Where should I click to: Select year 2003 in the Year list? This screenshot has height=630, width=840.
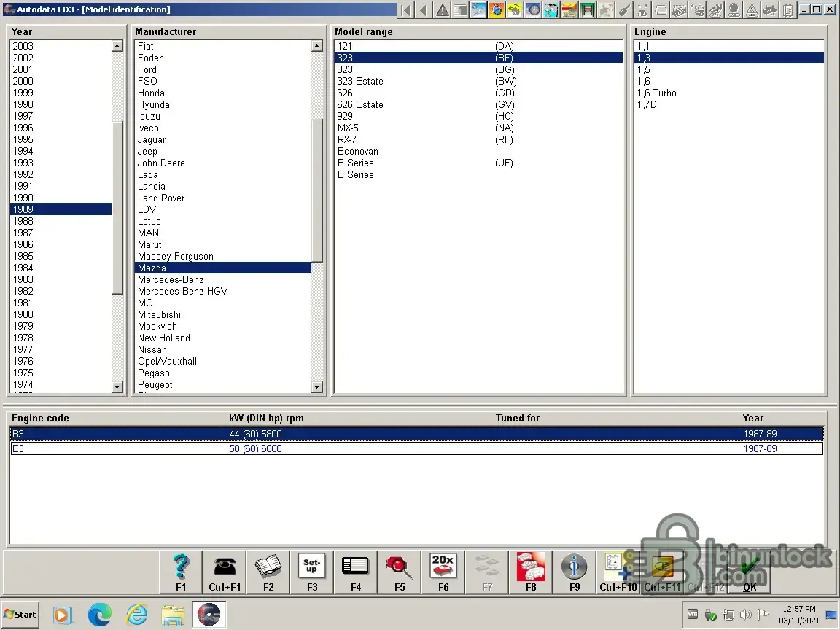click(61, 46)
